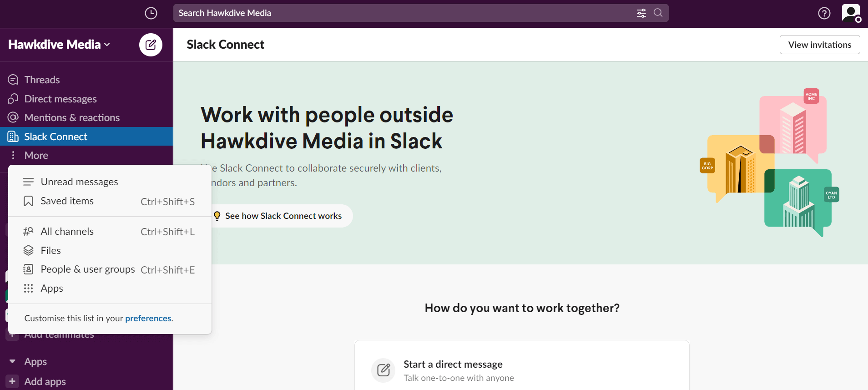The width and height of the screenshot is (868, 390).
Task: Click the Add apps plus icon
Action: click(12, 381)
